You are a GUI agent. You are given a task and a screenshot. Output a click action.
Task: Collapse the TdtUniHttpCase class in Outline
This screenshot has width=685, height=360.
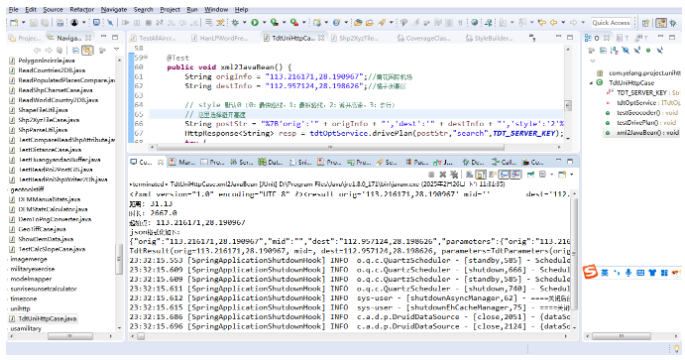[x=592, y=83]
